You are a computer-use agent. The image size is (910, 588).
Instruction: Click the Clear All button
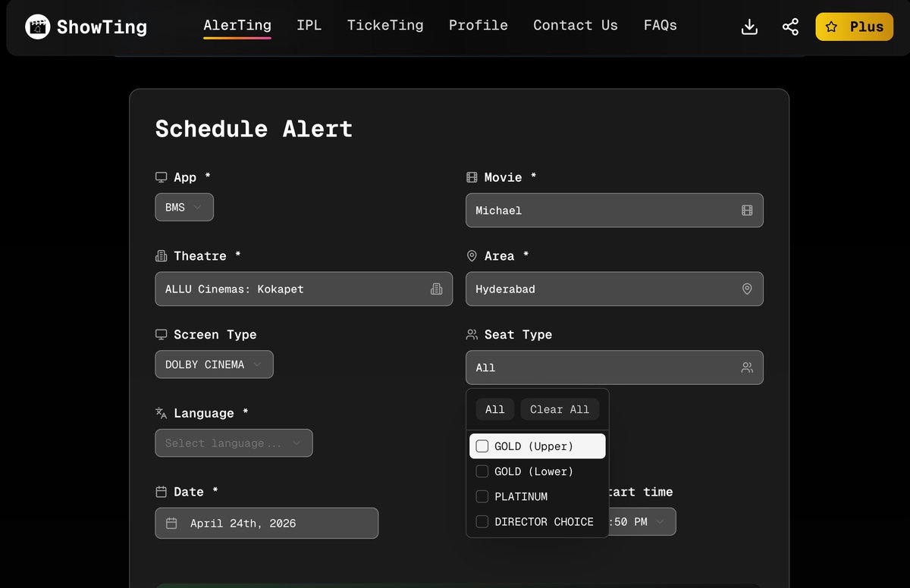click(x=560, y=409)
